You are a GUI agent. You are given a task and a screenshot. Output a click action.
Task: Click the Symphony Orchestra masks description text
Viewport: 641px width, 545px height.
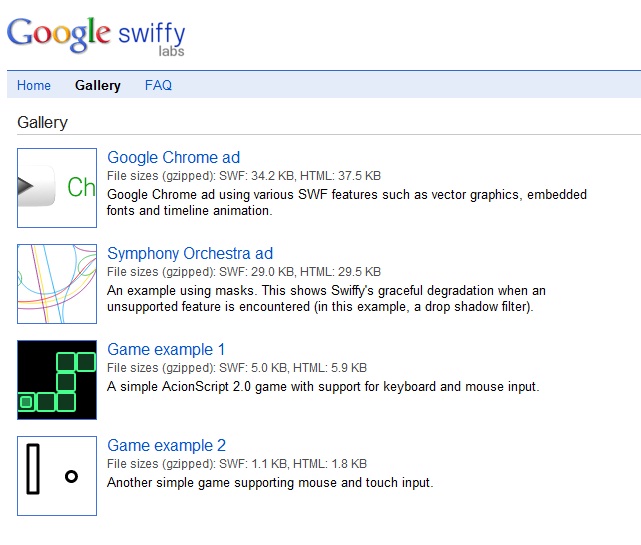326,298
